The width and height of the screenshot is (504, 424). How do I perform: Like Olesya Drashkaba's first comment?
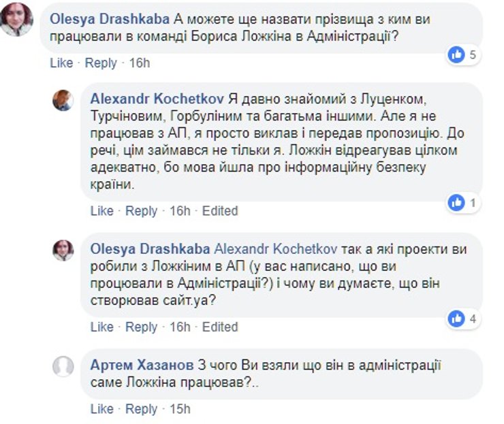[61, 63]
